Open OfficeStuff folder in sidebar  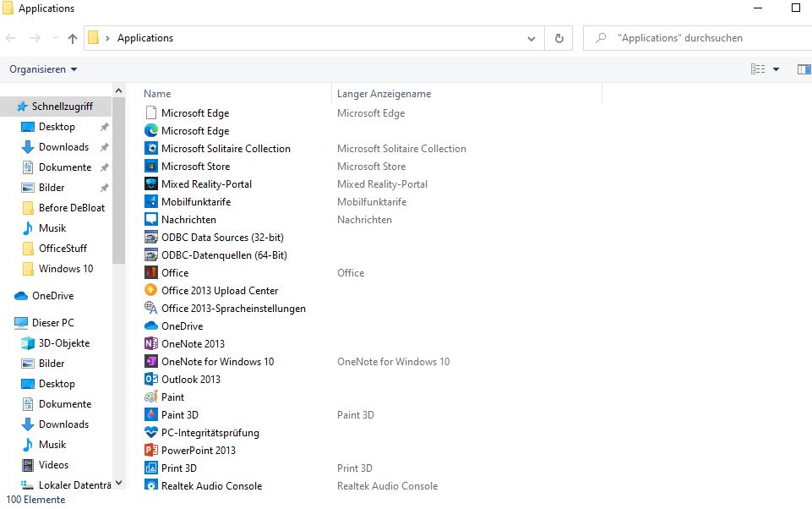click(x=63, y=249)
